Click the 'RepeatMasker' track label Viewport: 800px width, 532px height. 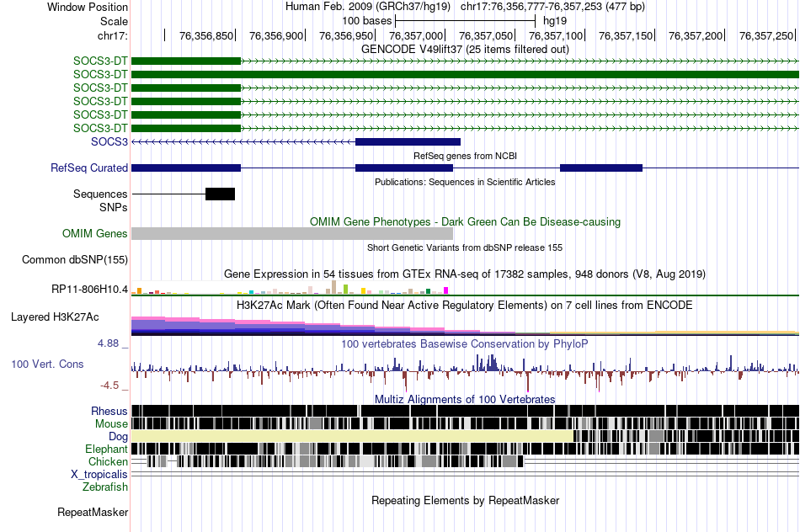point(93,512)
